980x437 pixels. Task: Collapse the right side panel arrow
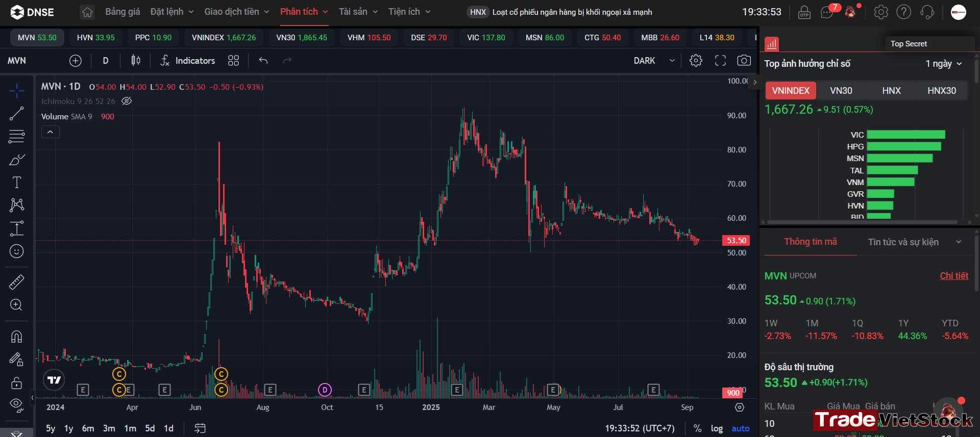(755, 83)
